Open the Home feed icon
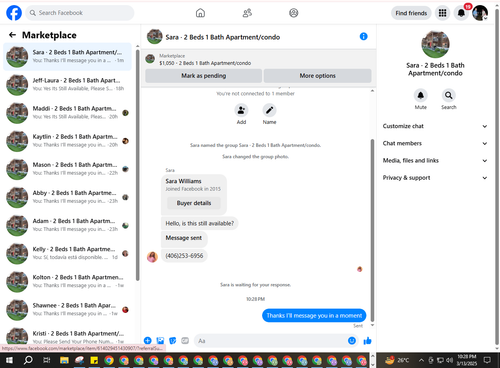The height and width of the screenshot is (368, 500). point(200,13)
